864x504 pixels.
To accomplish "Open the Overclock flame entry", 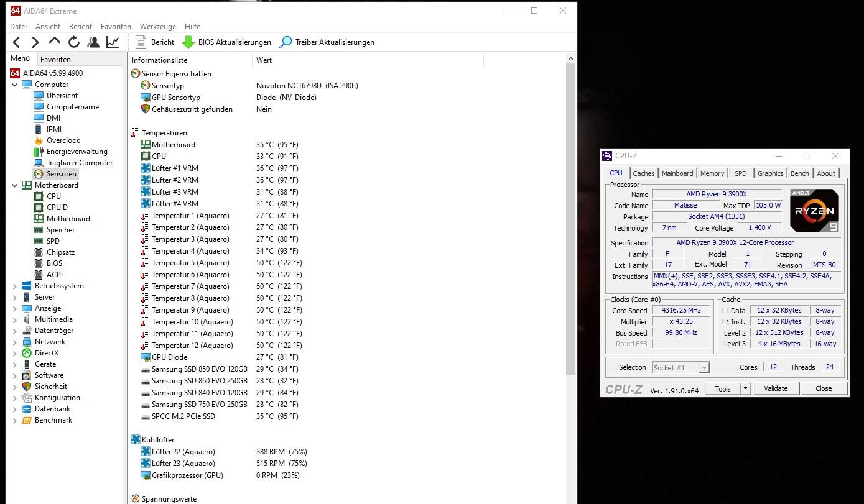I will point(57,140).
